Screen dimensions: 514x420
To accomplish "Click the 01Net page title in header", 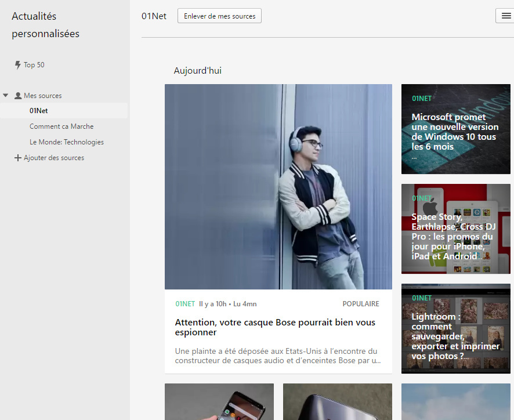I will coord(154,16).
